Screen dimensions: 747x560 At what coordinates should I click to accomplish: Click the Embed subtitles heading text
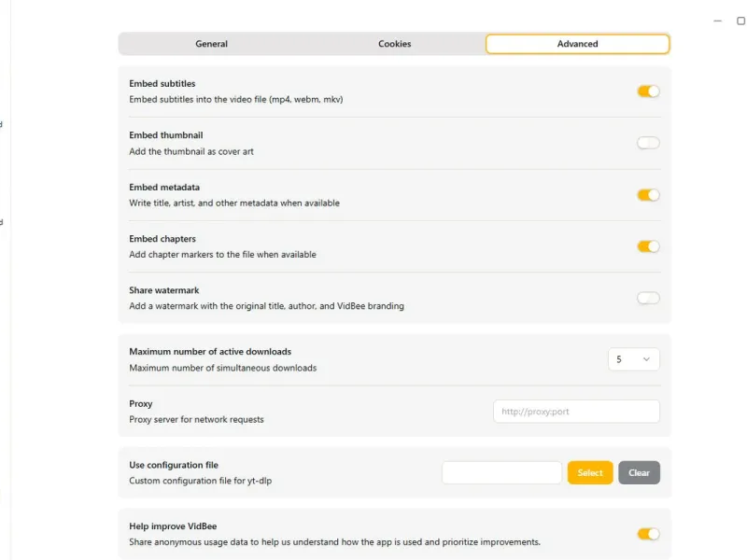point(162,83)
